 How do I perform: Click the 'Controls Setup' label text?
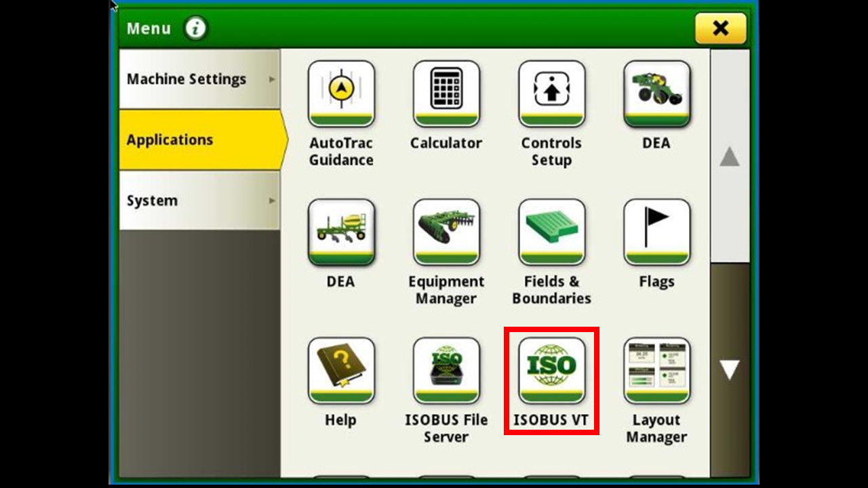551,152
